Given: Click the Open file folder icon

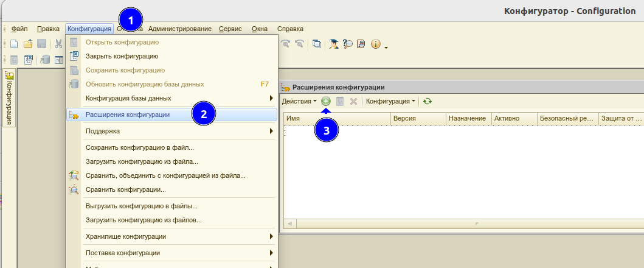Looking at the screenshot, I should pyautogui.click(x=28, y=44).
